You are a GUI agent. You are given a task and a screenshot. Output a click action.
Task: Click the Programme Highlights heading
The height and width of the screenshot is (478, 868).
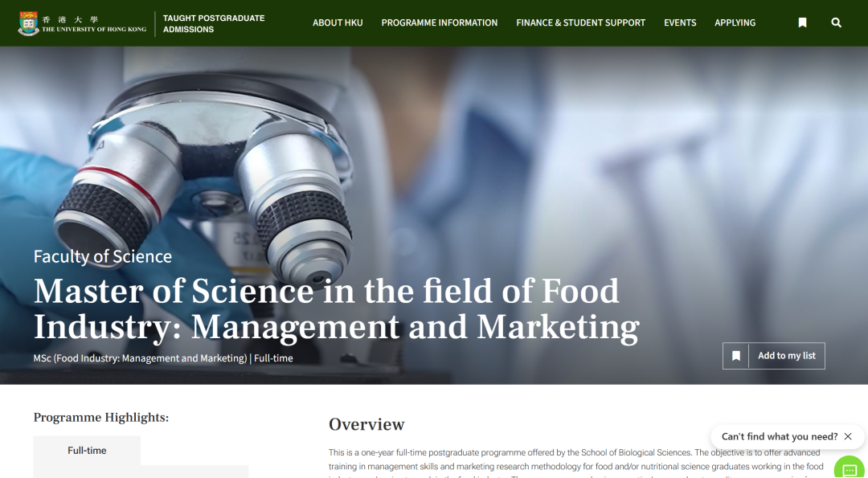100,417
